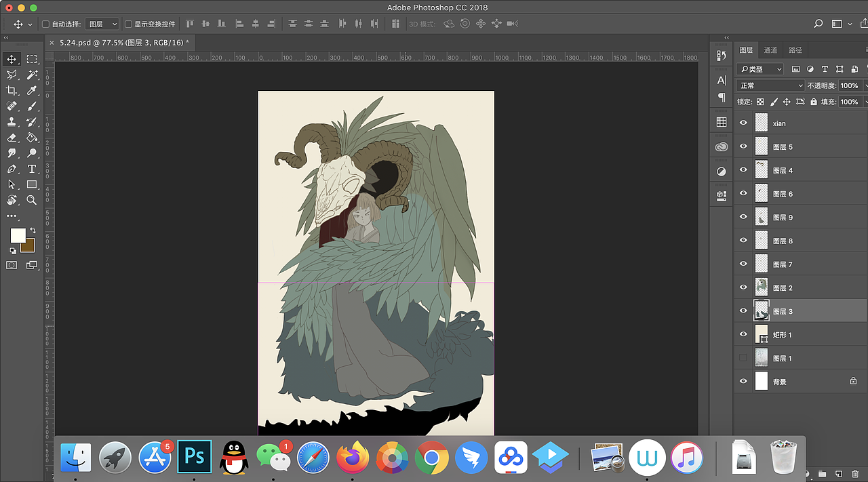
Task: Show the hidden 图层 1 layer
Action: pyautogui.click(x=743, y=358)
